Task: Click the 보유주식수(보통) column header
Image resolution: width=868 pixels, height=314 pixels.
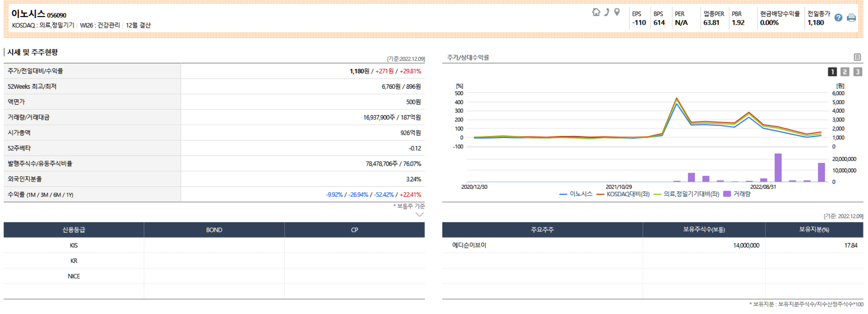Action: 704,230
